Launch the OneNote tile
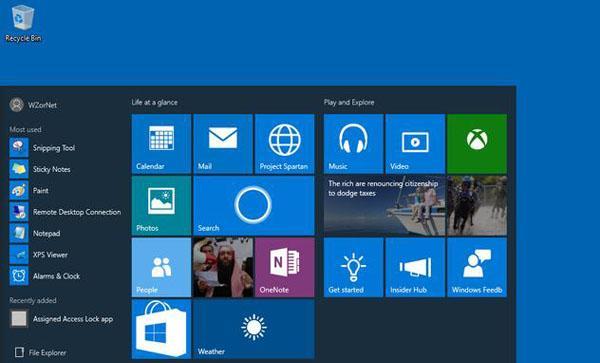This screenshot has height=363, width=600. tap(285, 267)
